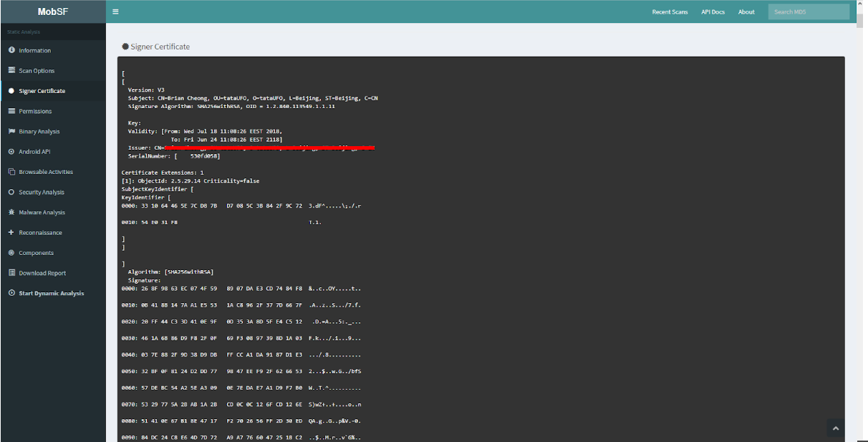The width and height of the screenshot is (868, 442).
Task: Click the 'To: Fri Jun 24' line
Action: click(226, 139)
